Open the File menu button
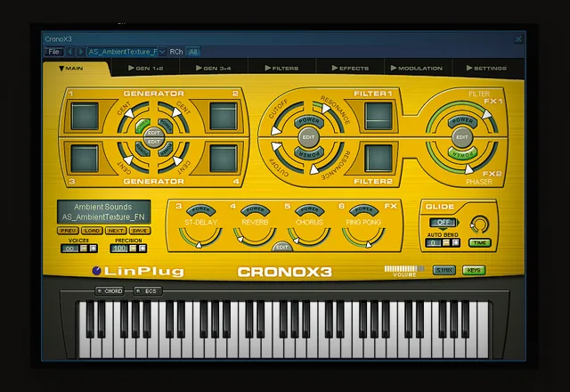The image size is (570, 392). coord(53,52)
